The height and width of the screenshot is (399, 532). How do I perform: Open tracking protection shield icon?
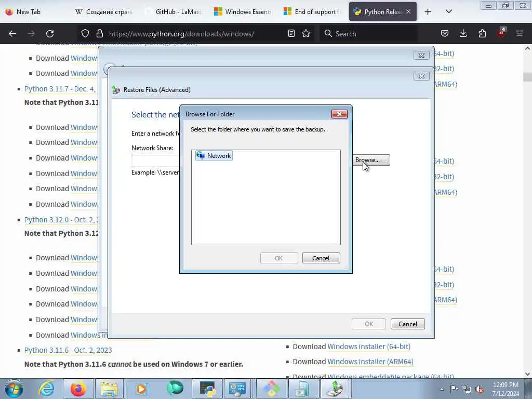[x=85, y=34]
